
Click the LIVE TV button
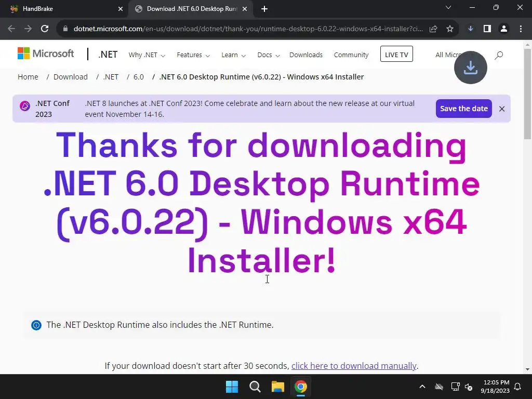396,54
